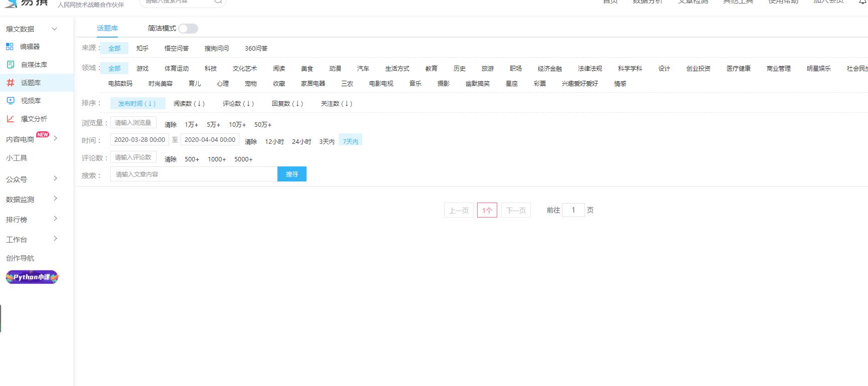The height and width of the screenshot is (386, 868).
Task: Filter by the 情感 domain
Action: click(620, 84)
